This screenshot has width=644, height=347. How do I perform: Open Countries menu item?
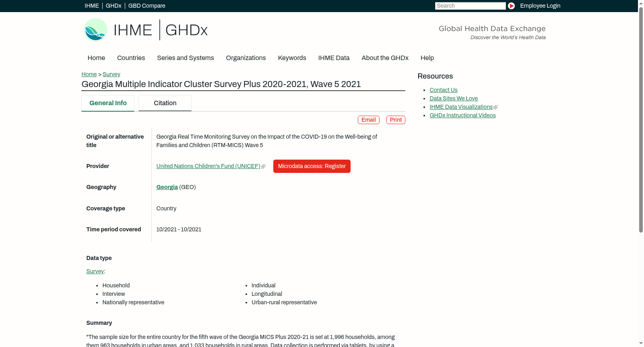tap(131, 58)
